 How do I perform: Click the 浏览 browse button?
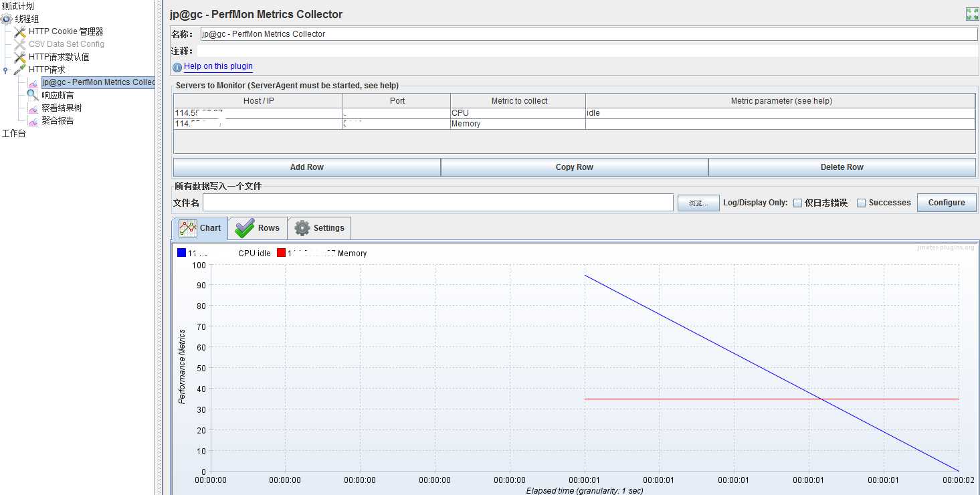(698, 203)
